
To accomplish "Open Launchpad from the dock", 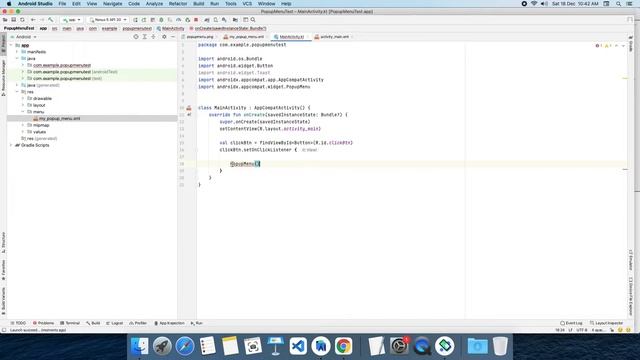I will pos(162,346).
